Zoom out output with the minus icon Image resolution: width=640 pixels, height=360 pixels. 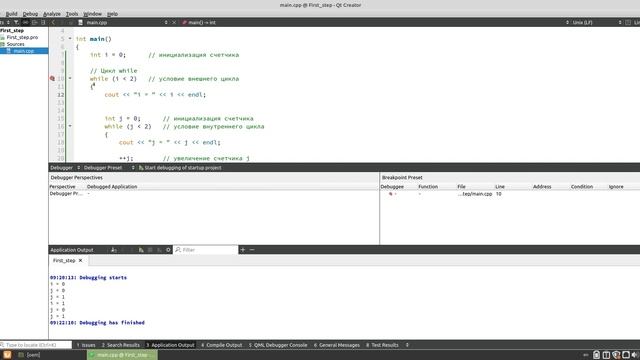coord(252,249)
